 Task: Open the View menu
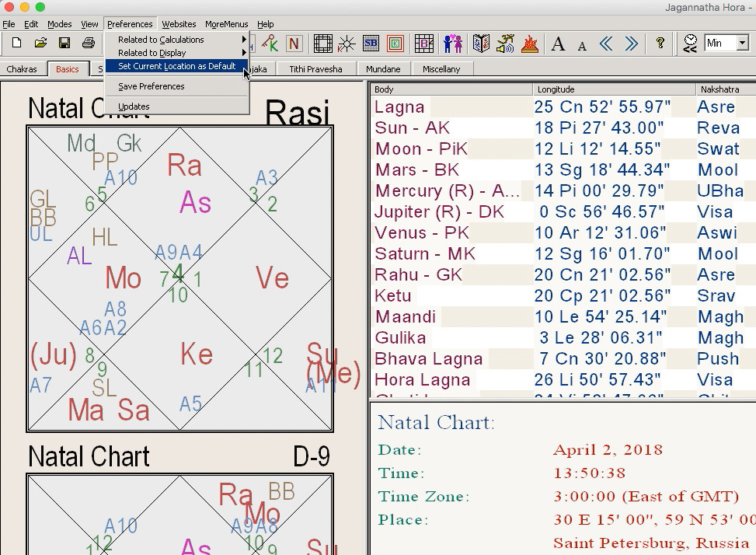click(x=89, y=24)
